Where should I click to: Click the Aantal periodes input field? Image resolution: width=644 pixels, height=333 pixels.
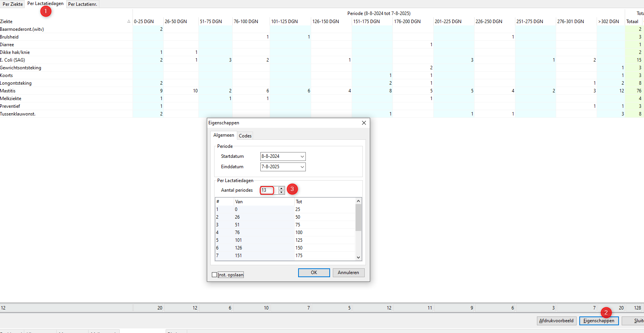[267, 190]
